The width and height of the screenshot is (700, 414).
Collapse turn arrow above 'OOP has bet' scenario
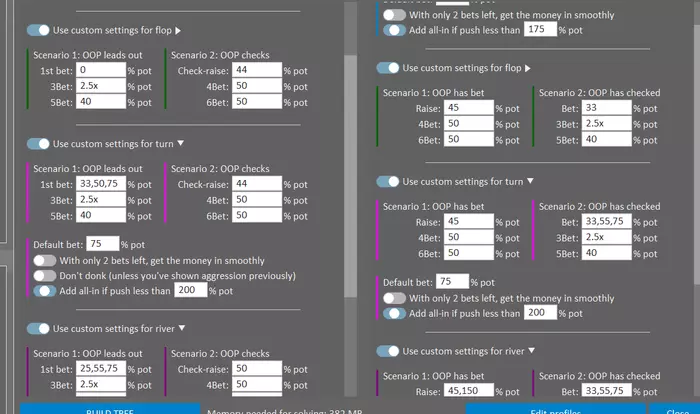pyautogui.click(x=530, y=181)
